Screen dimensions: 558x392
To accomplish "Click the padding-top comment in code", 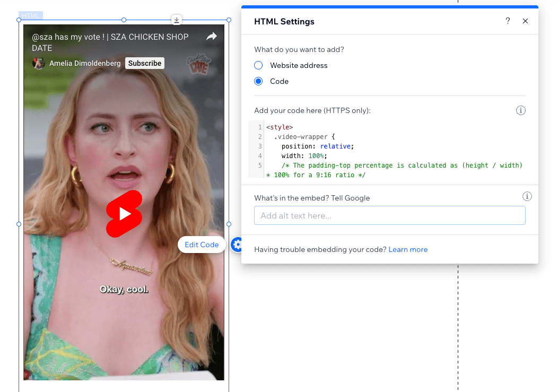I will (394, 170).
